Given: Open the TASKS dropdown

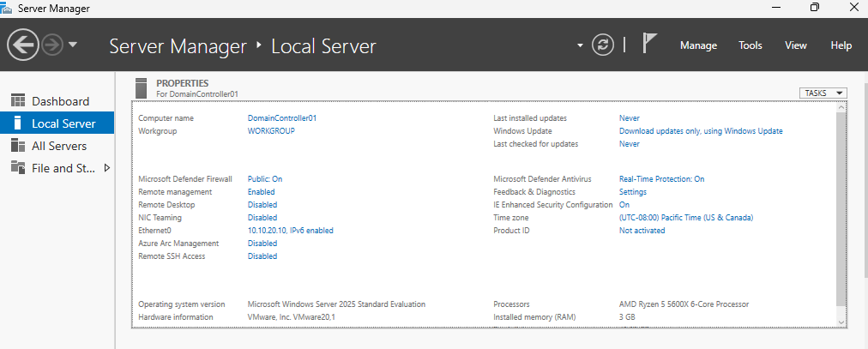Looking at the screenshot, I should tap(823, 93).
